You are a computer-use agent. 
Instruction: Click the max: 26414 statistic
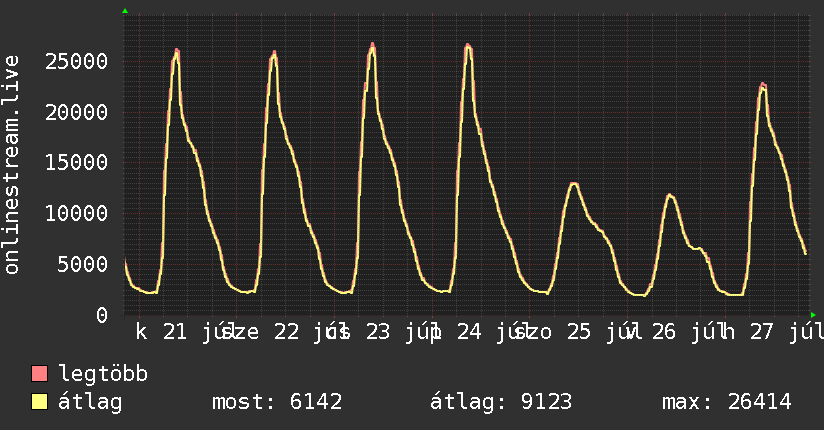click(x=727, y=402)
